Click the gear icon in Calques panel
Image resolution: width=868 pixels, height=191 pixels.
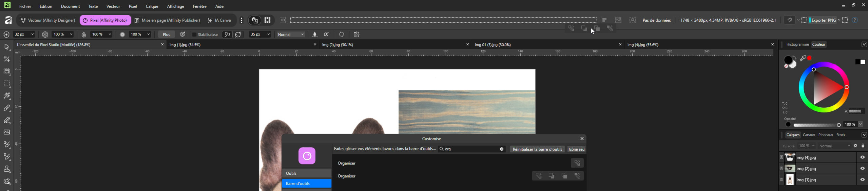[855, 146]
